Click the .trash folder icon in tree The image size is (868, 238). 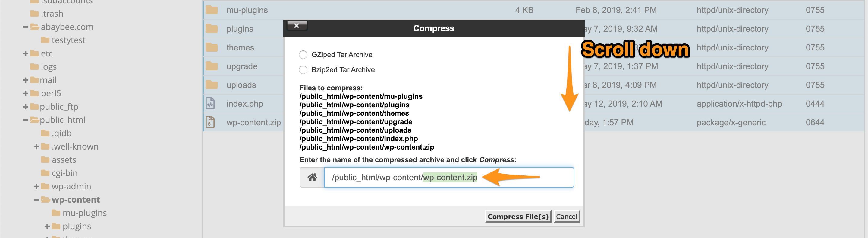coord(34,14)
